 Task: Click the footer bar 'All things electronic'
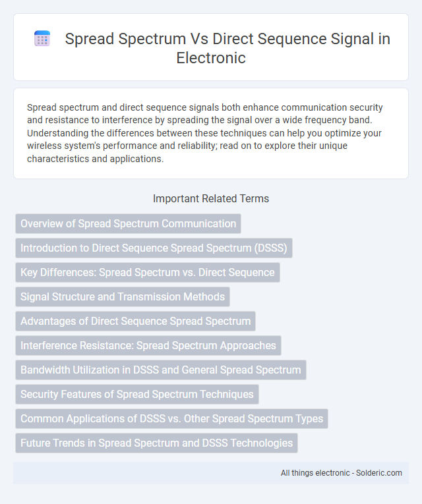(211, 473)
